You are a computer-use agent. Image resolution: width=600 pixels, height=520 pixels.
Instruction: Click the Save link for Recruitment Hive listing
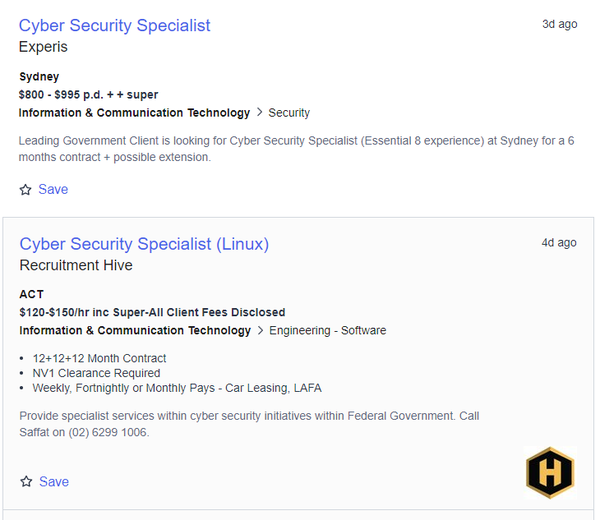pyautogui.click(x=54, y=482)
